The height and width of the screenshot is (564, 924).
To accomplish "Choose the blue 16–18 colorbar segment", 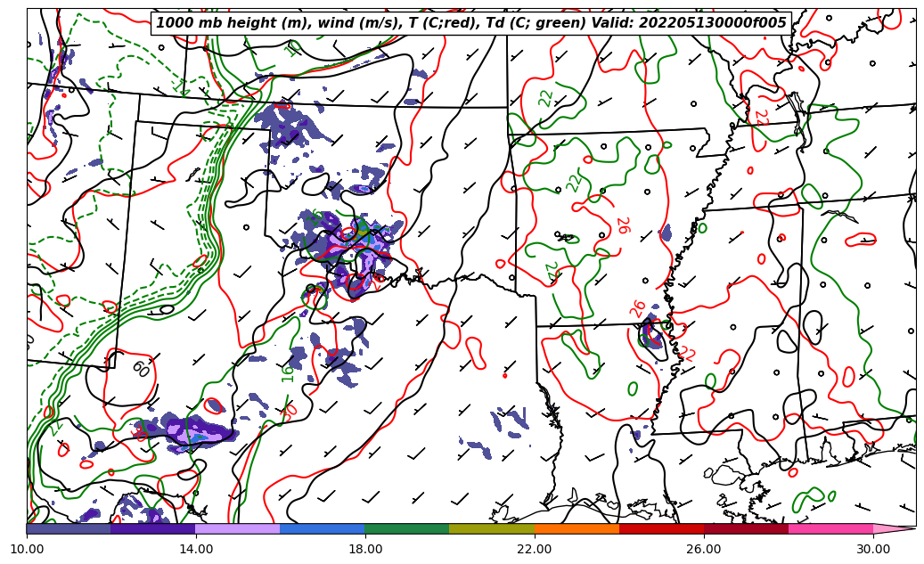I will [323, 528].
